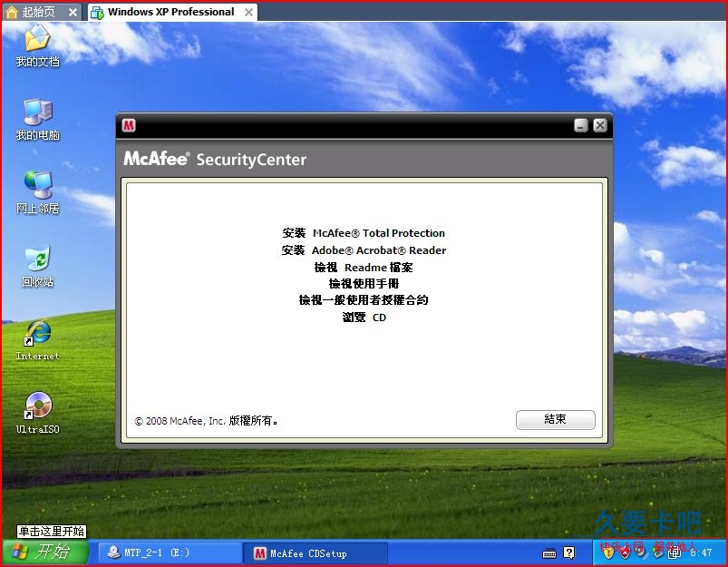Open the 檢視使用手冊 link
Image resolution: width=728 pixels, height=567 pixels.
point(364,283)
